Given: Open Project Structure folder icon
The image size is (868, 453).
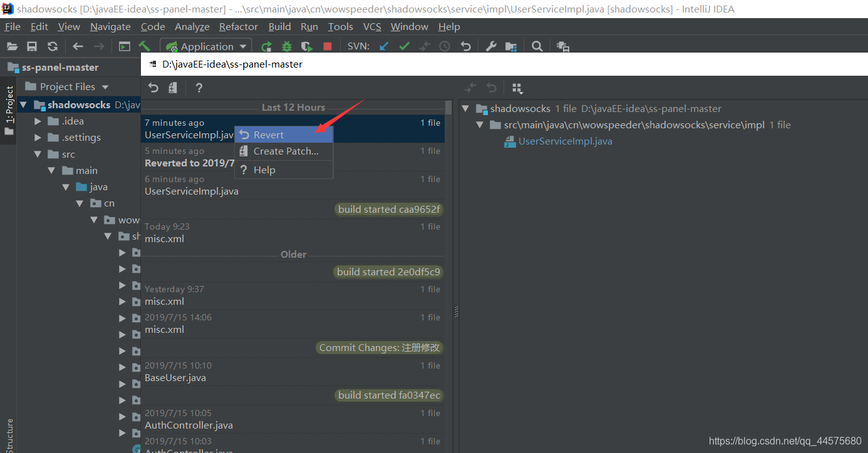Looking at the screenshot, I should pos(511,46).
